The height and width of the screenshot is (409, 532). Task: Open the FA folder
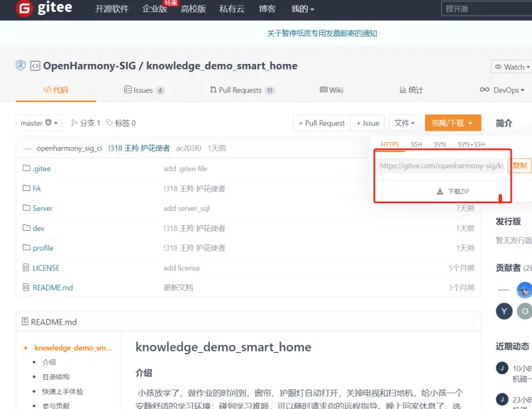37,189
